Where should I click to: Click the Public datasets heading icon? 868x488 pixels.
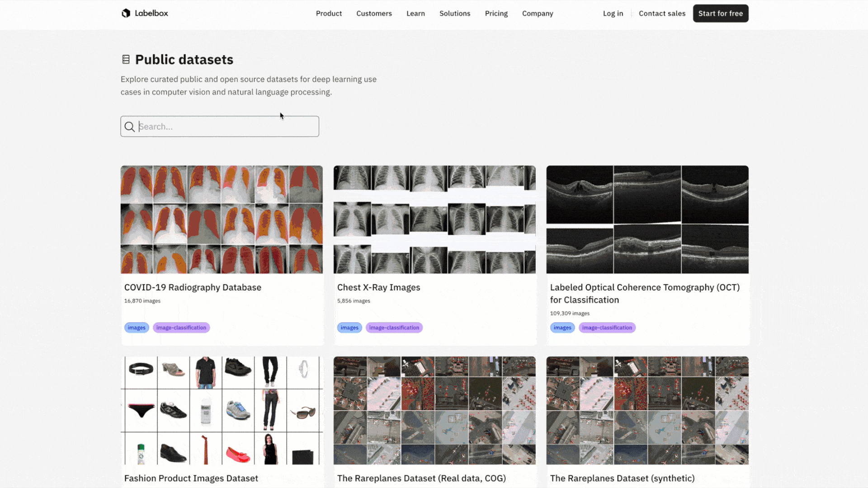point(126,59)
